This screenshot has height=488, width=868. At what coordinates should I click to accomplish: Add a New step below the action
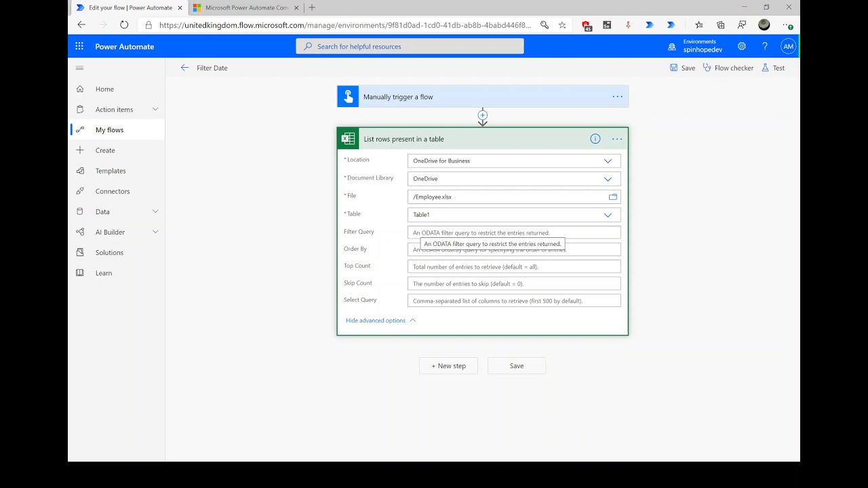coord(448,366)
